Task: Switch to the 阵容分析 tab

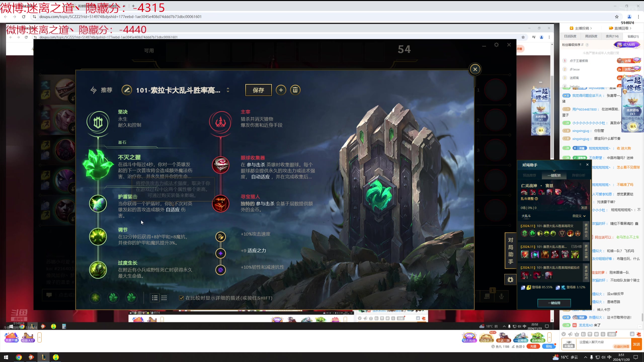Action: (x=579, y=175)
